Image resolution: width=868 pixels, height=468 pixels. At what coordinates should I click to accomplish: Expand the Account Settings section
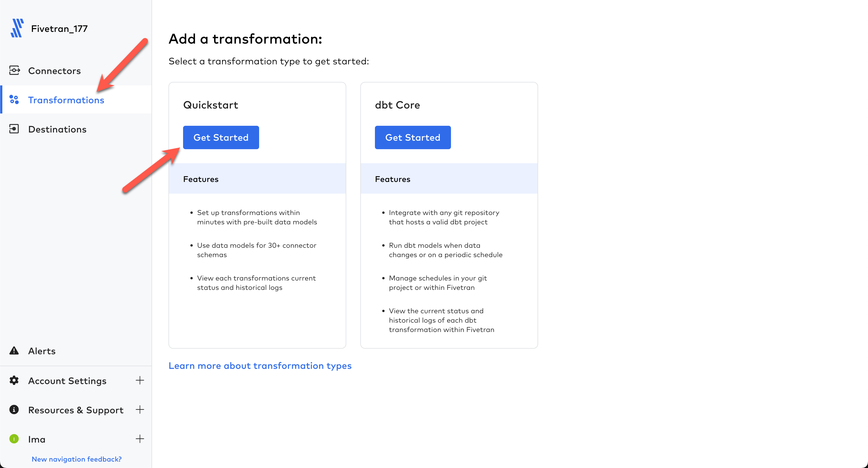[x=140, y=381]
